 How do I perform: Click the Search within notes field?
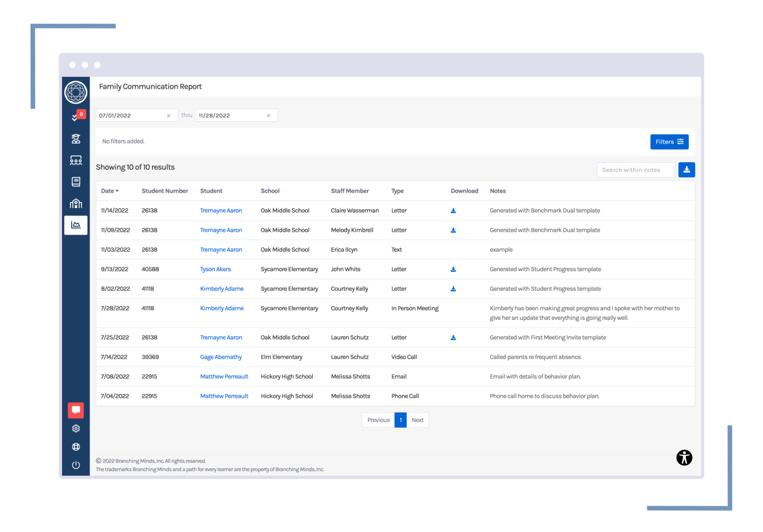point(635,170)
